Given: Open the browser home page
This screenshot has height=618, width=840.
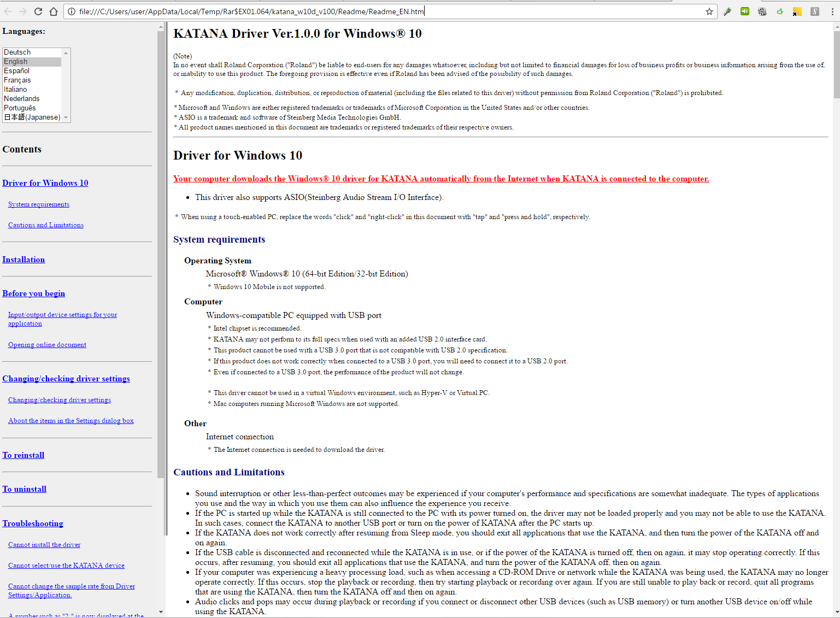Looking at the screenshot, I should click(x=53, y=11).
